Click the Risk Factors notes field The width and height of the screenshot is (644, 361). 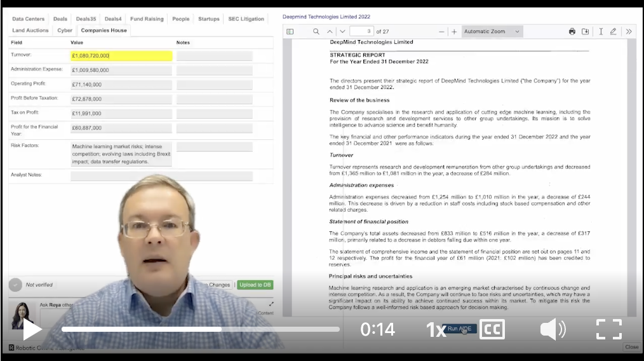pyautogui.click(x=215, y=147)
